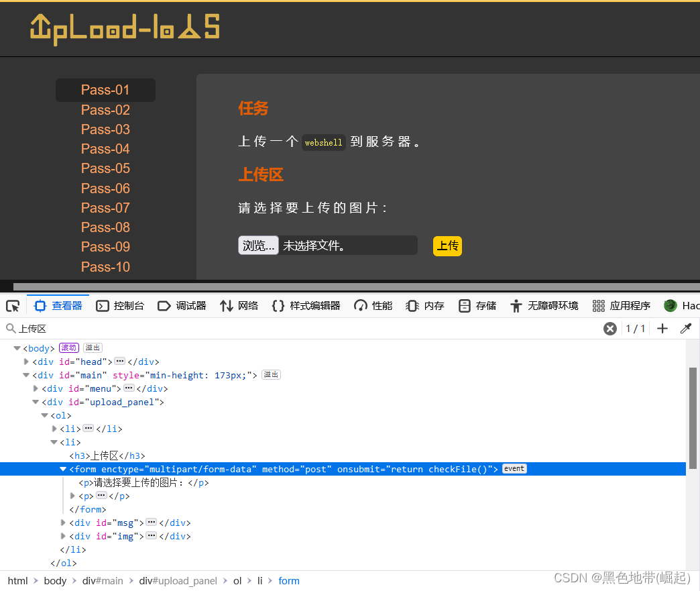Open Pass-03 in the side menu
The height and width of the screenshot is (591, 700).
click(x=105, y=129)
